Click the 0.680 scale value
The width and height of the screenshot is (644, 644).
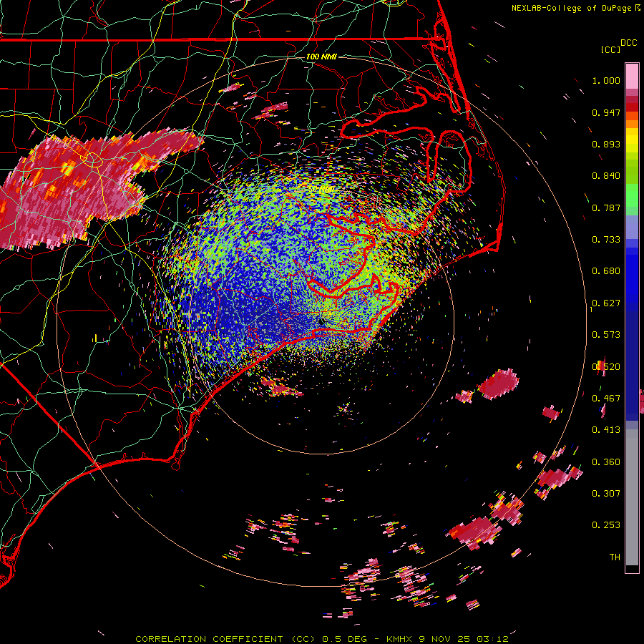[606, 271]
